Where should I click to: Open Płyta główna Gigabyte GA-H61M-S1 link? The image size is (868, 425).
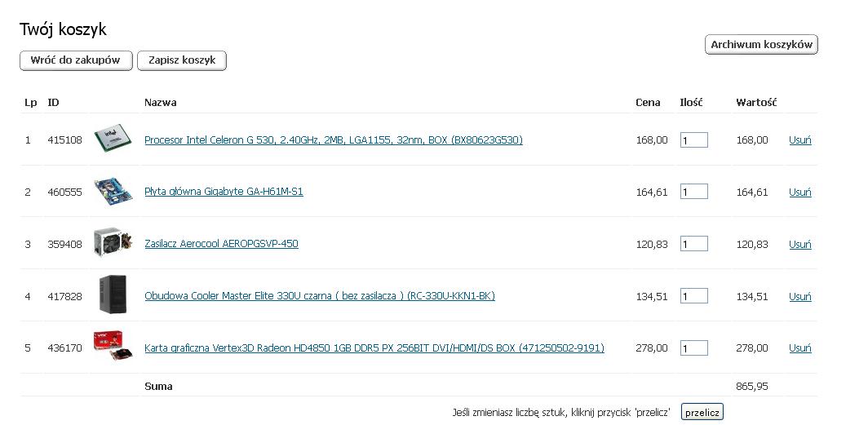224,192
